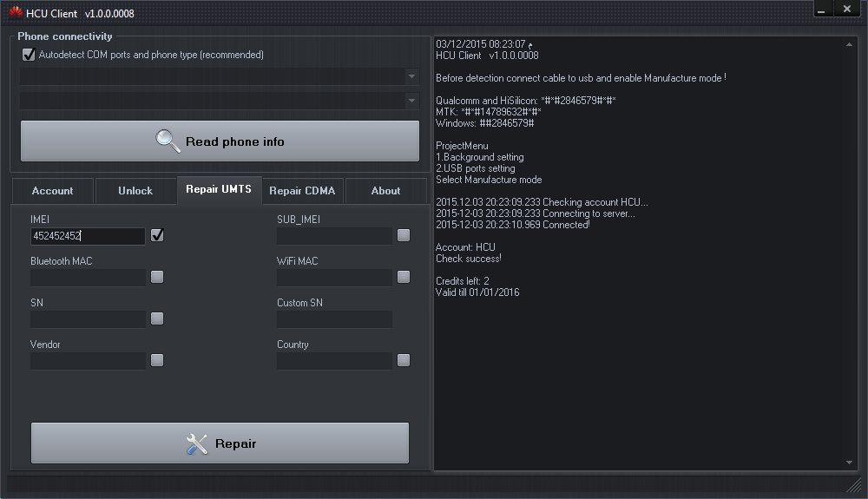This screenshot has width=868, height=499.
Task: Click the 'Credits left: 2' log line
Action: pos(463,281)
